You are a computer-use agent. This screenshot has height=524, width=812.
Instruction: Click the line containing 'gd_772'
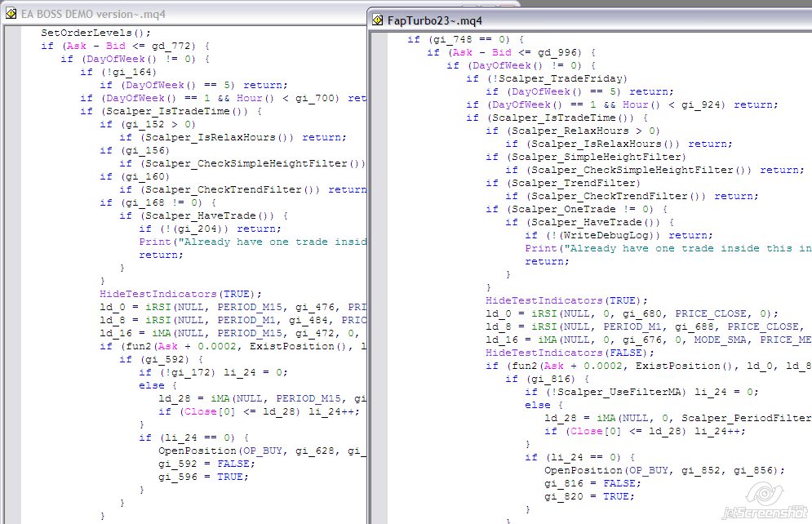coord(126,46)
